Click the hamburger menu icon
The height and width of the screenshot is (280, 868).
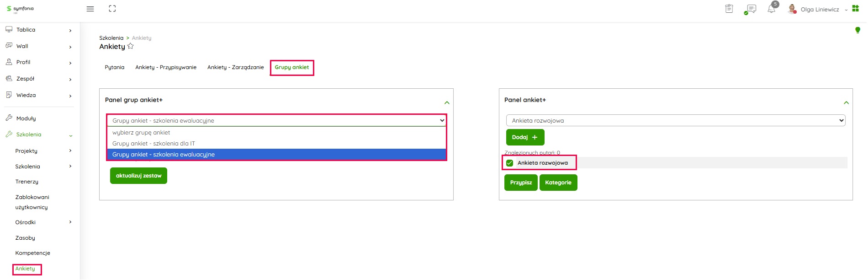coord(90,9)
